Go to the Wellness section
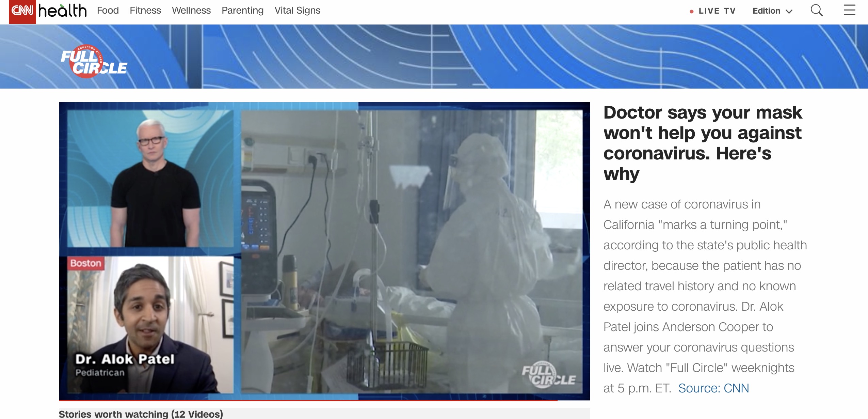 (x=191, y=11)
